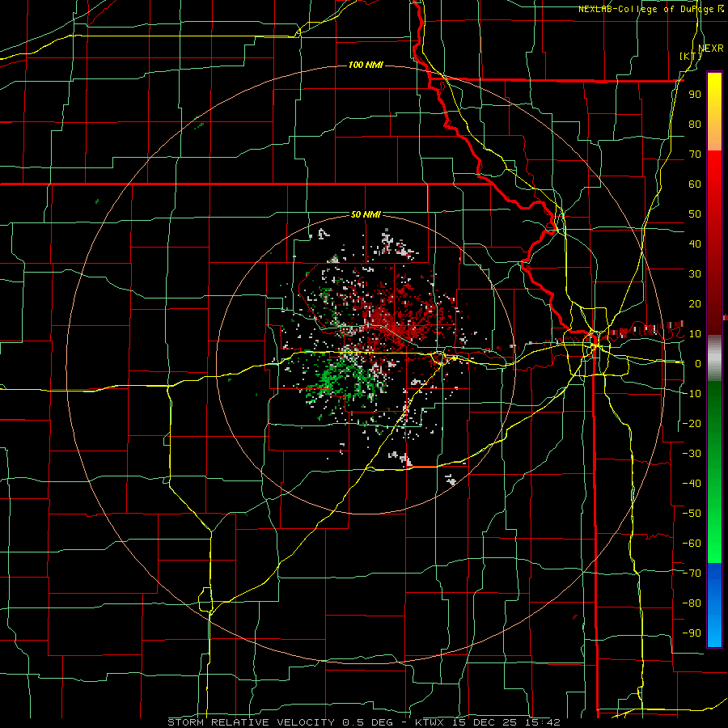
Task: Click the "100 NMI" range ring label
Action: (x=366, y=65)
